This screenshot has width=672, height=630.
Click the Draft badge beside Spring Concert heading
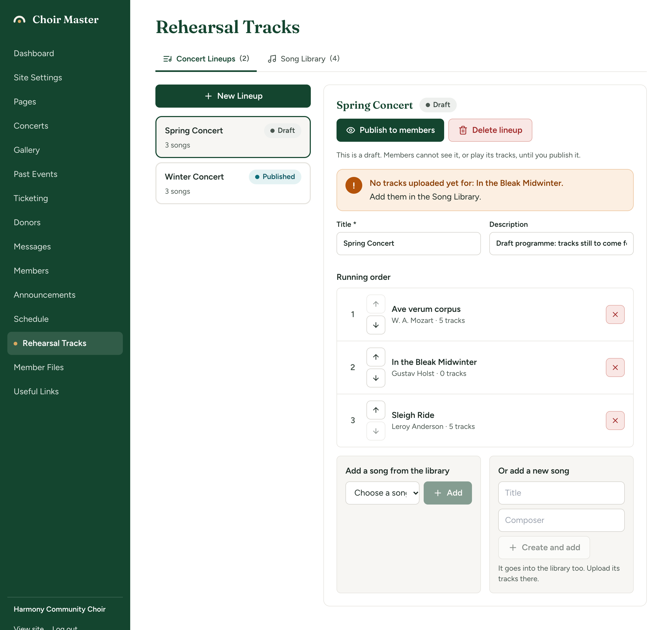click(438, 105)
